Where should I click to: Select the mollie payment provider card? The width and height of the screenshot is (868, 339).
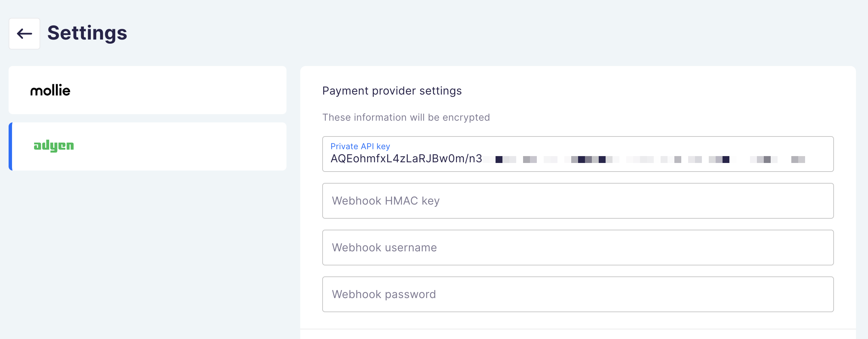pos(148,90)
